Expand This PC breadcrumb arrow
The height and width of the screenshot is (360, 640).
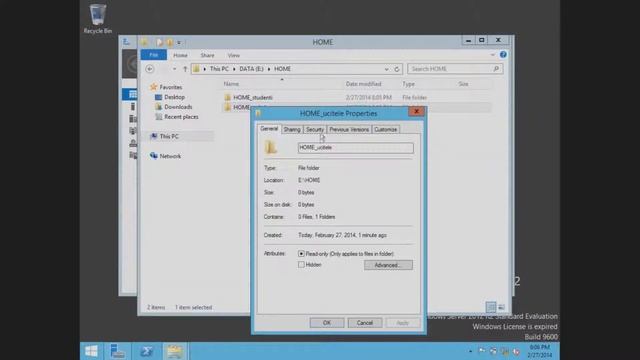234,69
